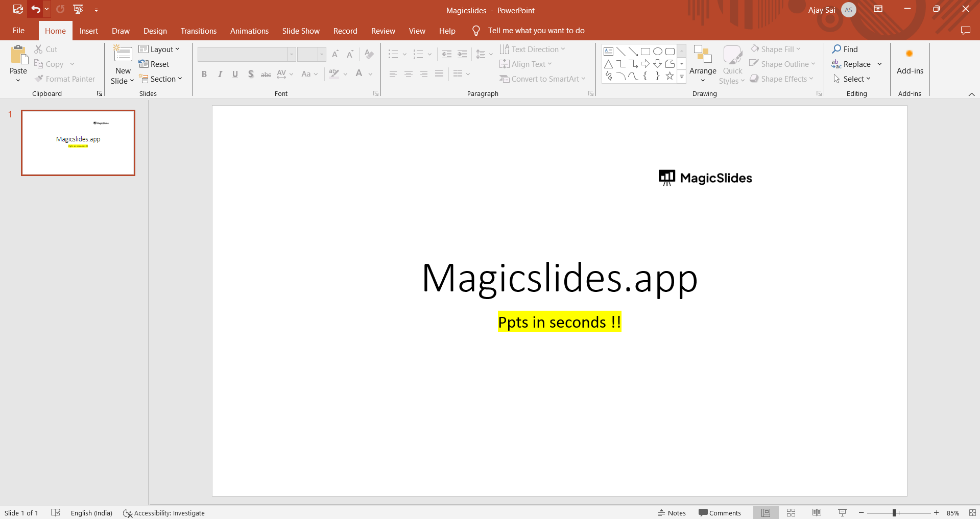Click the Reset slide button
Screen dimensions: 980x519
tap(154, 64)
